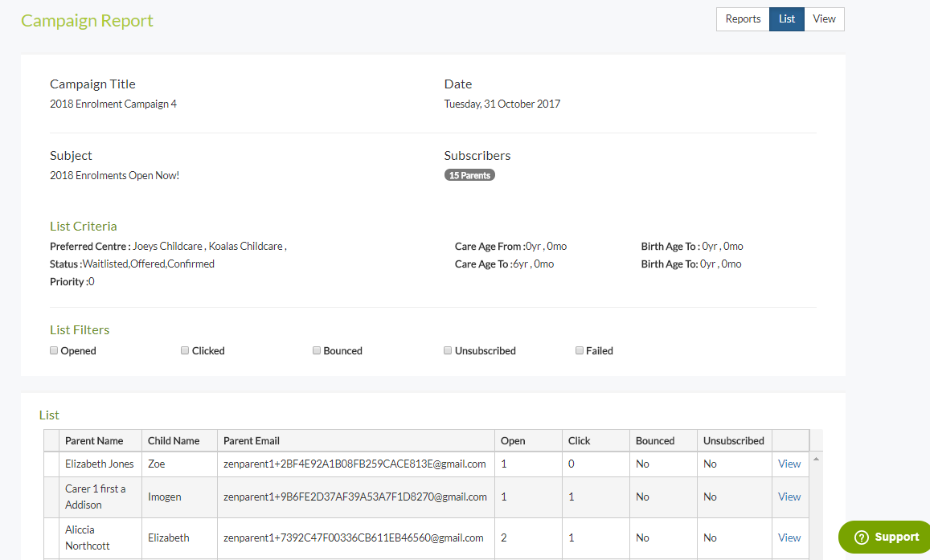Click the email zenparent1+7392C47F00336CB611EB46560@gmail.com
This screenshot has width=930, height=560.
coord(354,538)
